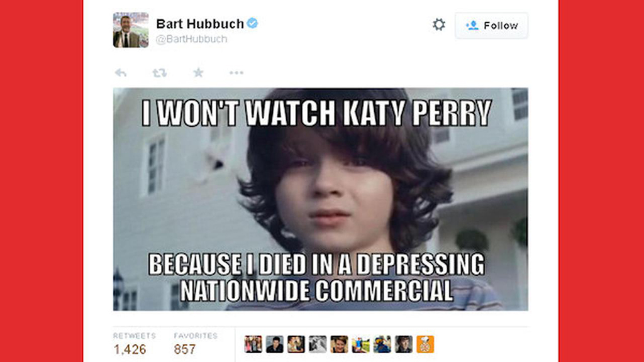This screenshot has width=644, height=362.
Task: Open the three-dots more options icon
Action: point(236,73)
